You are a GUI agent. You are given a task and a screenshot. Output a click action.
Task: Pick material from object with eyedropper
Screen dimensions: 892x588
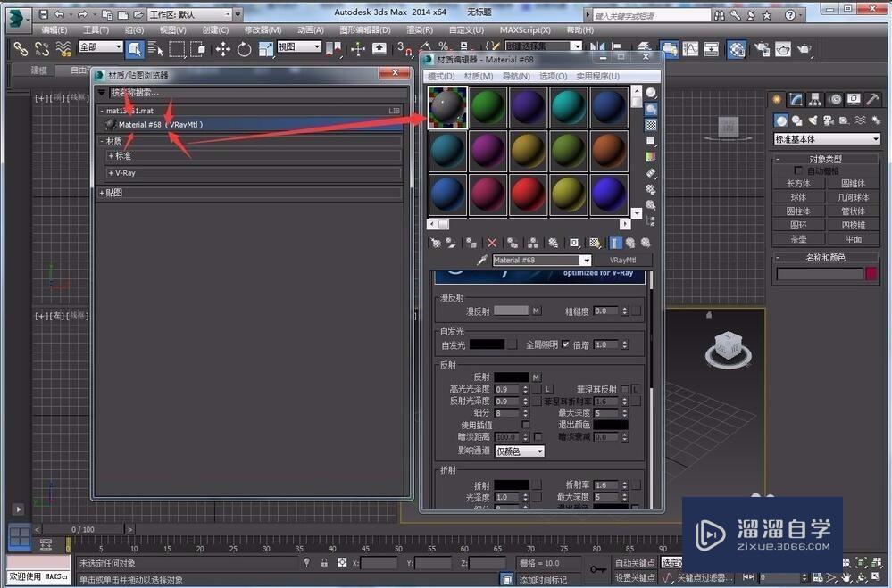(482, 260)
